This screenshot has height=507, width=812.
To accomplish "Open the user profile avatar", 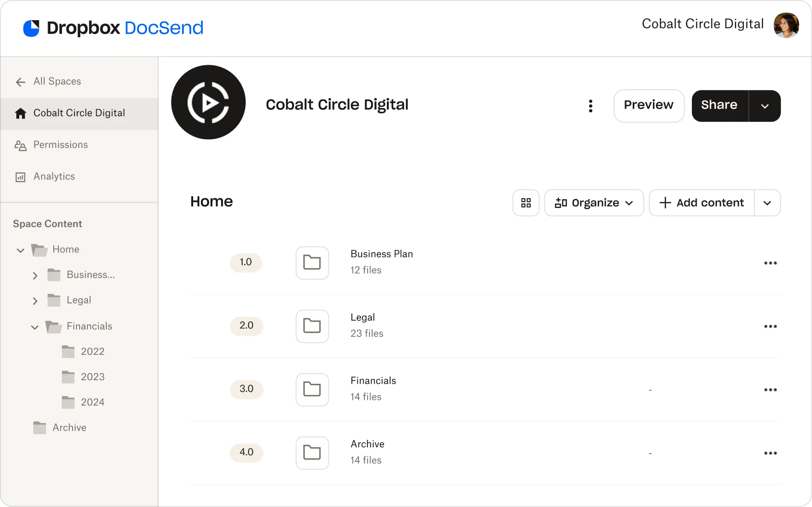I will [x=786, y=25].
